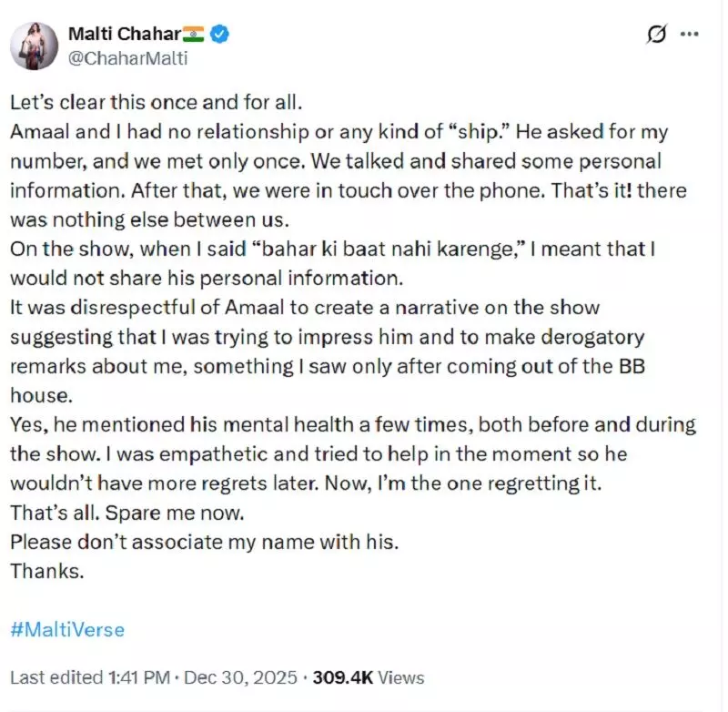Click the line "That's all. Spare me now."
Viewport: 728px width, 712px height.
tap(116, 513)
